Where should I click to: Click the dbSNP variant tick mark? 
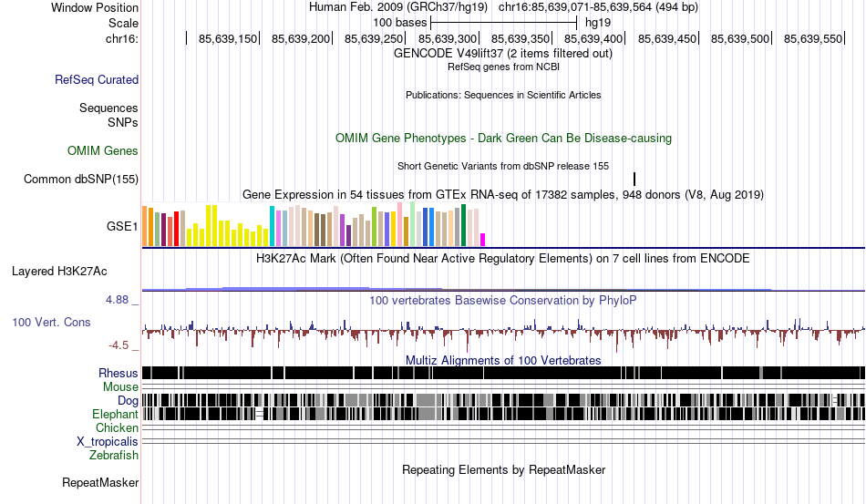pos(634,179)
